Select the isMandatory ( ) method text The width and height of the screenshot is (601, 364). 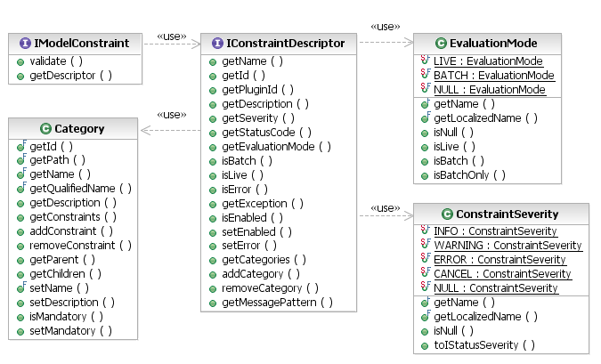66,317
